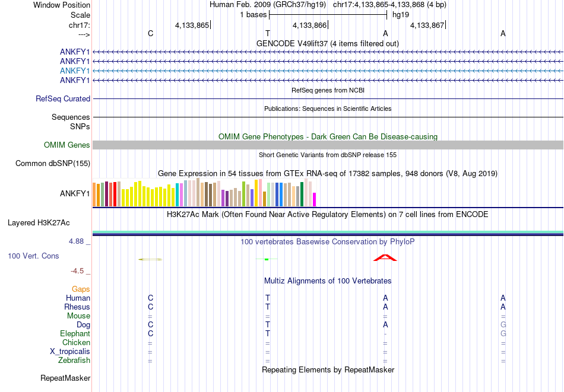Click the yellow PhyloP mark under C
This screenshot has height=392, width=564.
150,259
